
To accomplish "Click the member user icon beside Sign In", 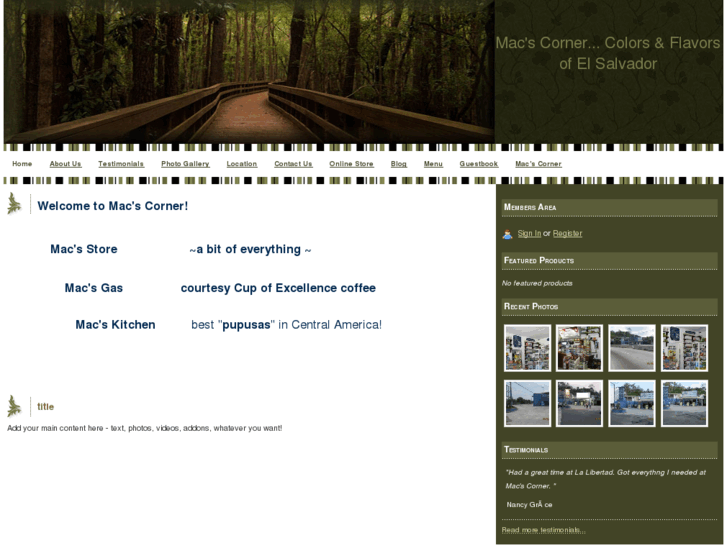I will click(x=507, y=234).
